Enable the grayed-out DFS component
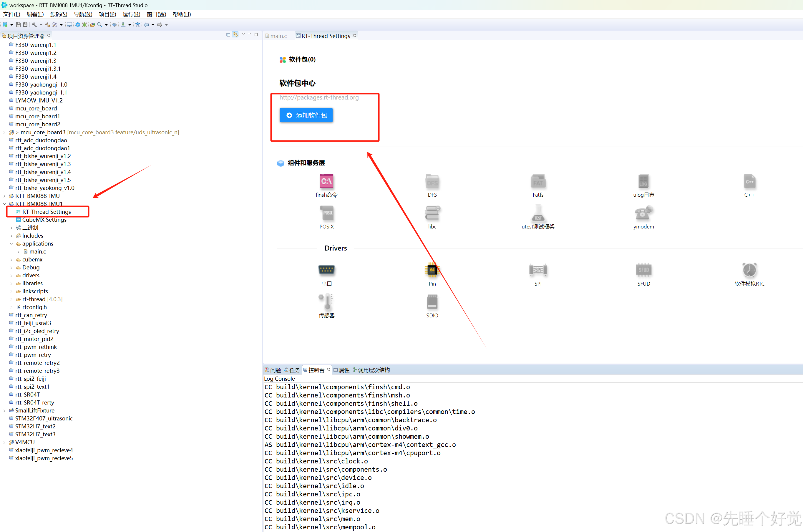This screenshot has width=803, height=532. coord(432,182)
